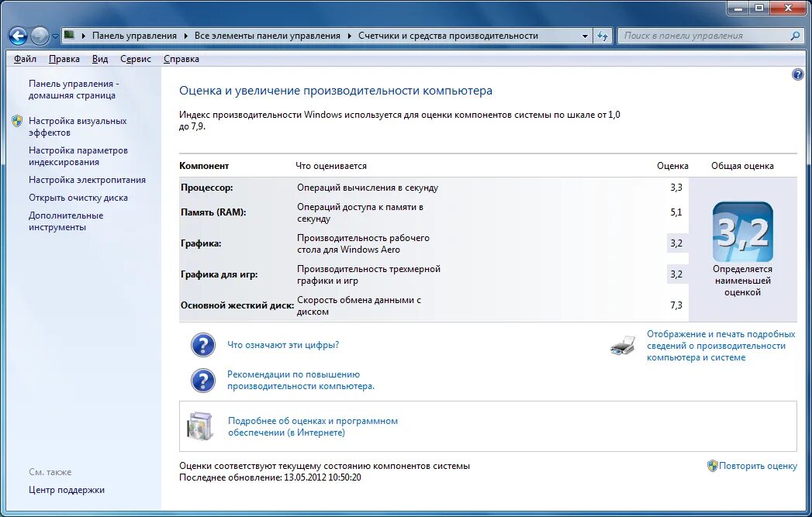Open Рекомендации по повышению производительности link
The image size is (812, 517).
(x=301, y=381)
